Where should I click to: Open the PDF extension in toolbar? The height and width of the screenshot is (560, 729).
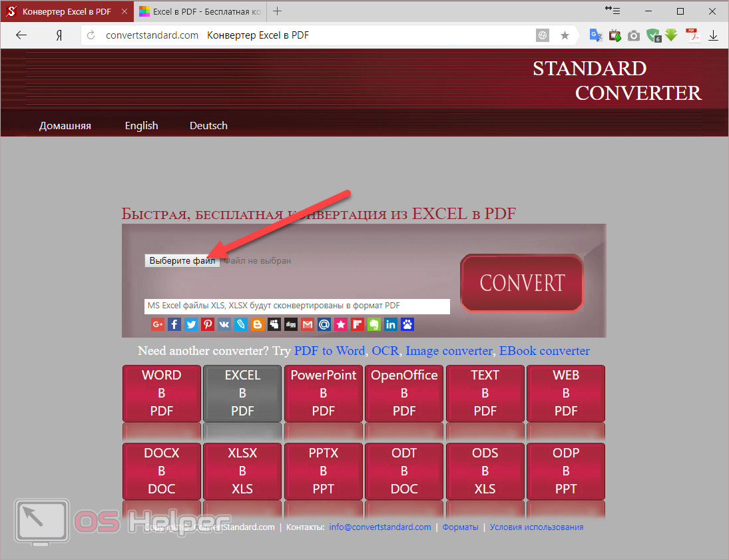pyautogui.click(x=693, y=36)
